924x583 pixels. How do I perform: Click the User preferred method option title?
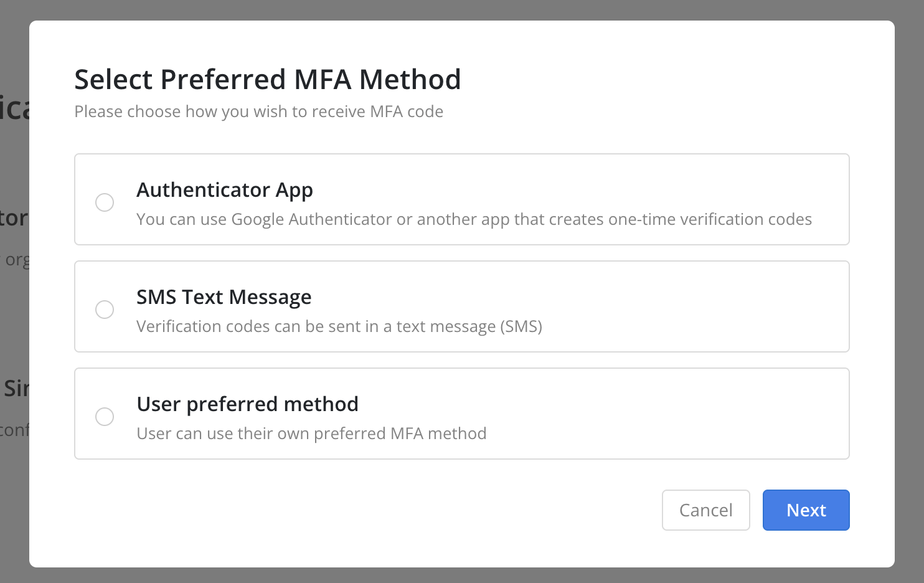pos(248,404)
